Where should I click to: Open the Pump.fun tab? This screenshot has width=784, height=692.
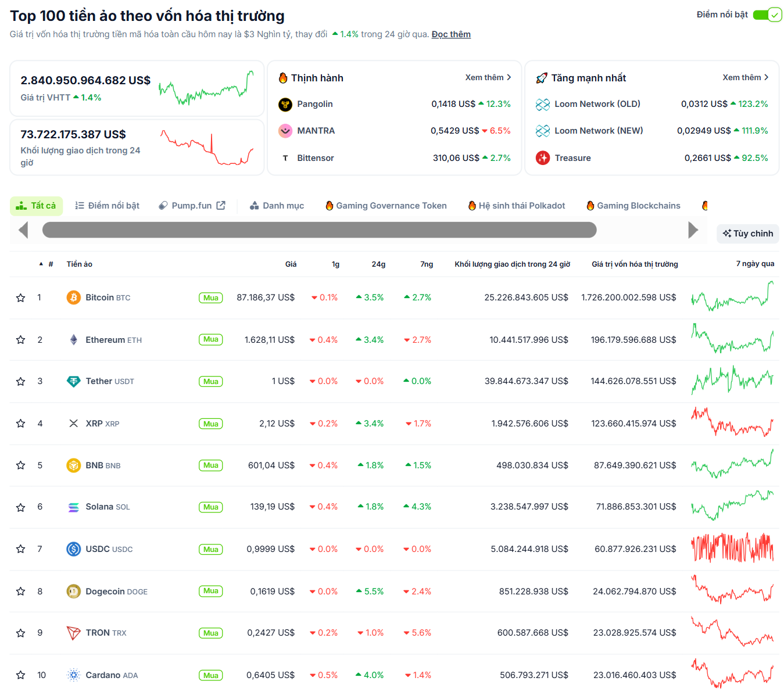(192, 206)
